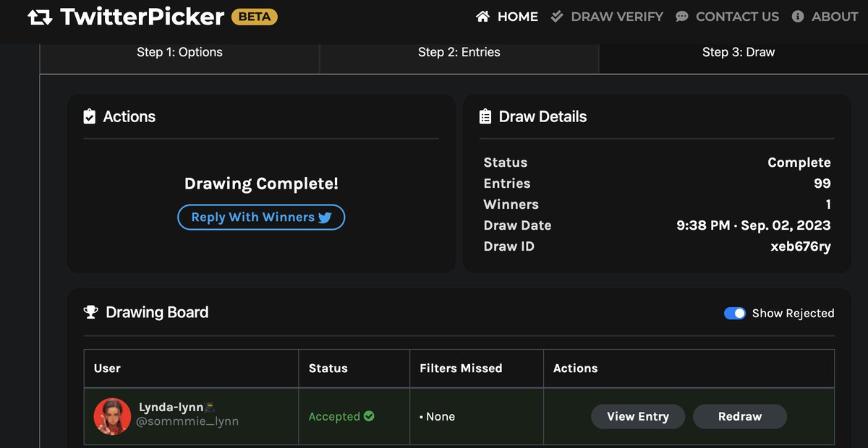
Task: Open the CONTACT US page from the navbar
Action: [736, 16]
